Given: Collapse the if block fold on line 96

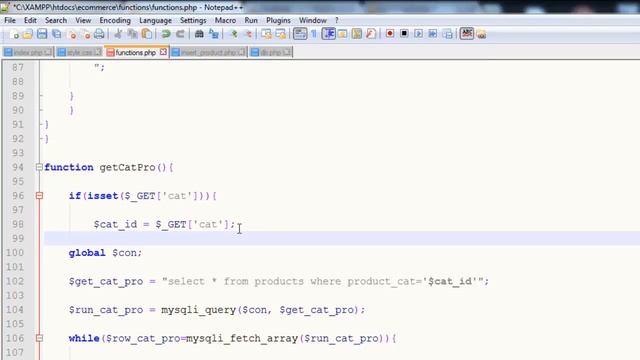Looking at the screenshot, I should coord(39,196).
